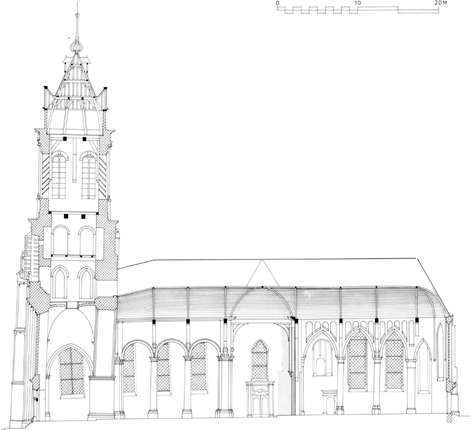The height and width of the screenshot is (430, 470).
Task: Click the "10" mark on the scale bar
Action: click(x=357, y=3)
